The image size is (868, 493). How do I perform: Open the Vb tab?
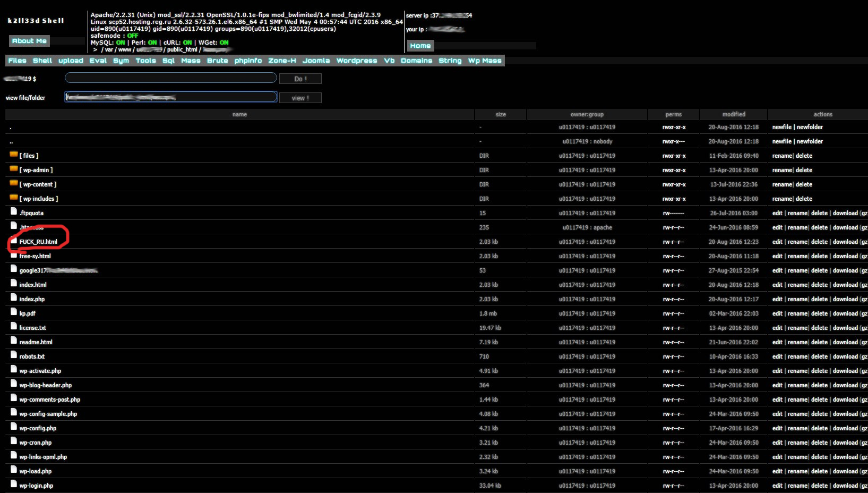click(389, 61)
